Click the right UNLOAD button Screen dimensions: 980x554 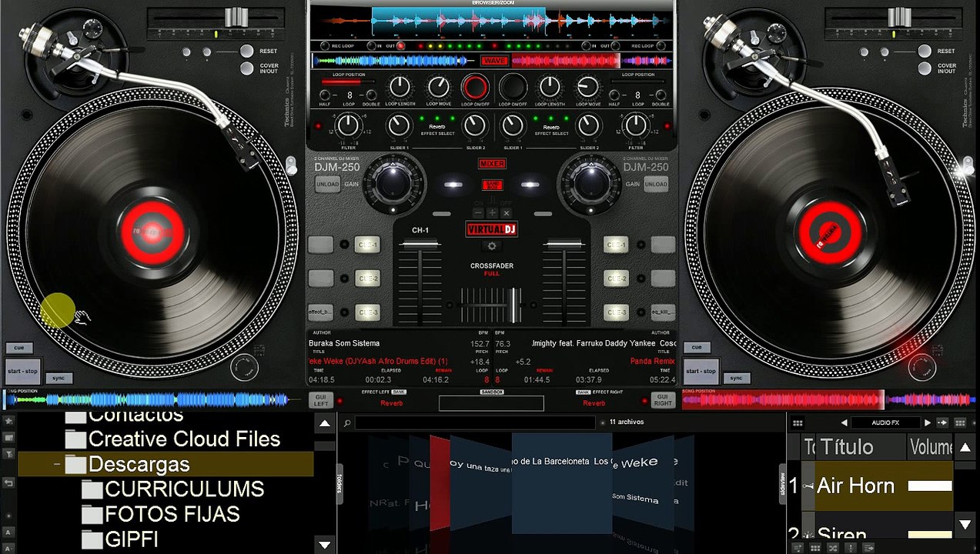(x=656, y=185)
